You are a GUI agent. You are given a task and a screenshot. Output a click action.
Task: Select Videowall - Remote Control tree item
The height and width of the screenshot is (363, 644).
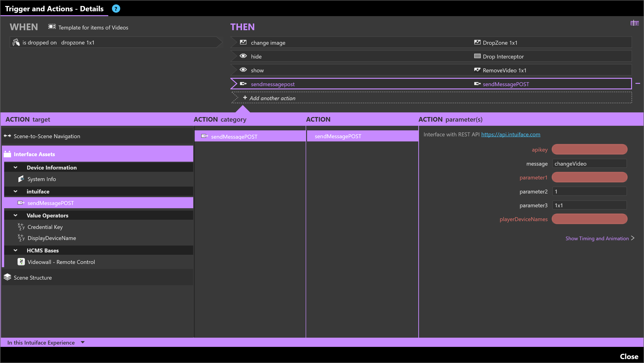99,262
